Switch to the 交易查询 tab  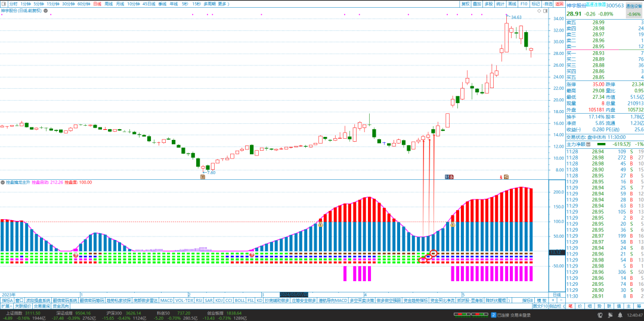coord(42,306)
